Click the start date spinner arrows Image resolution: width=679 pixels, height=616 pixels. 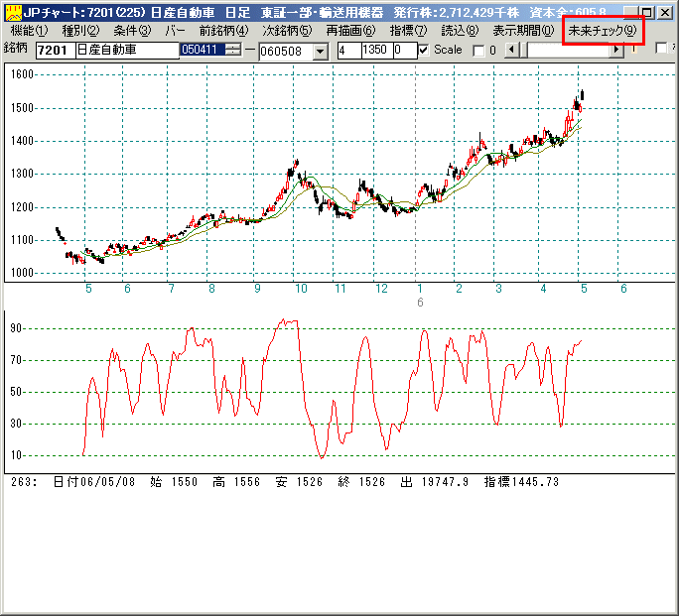tap(233, 50)
